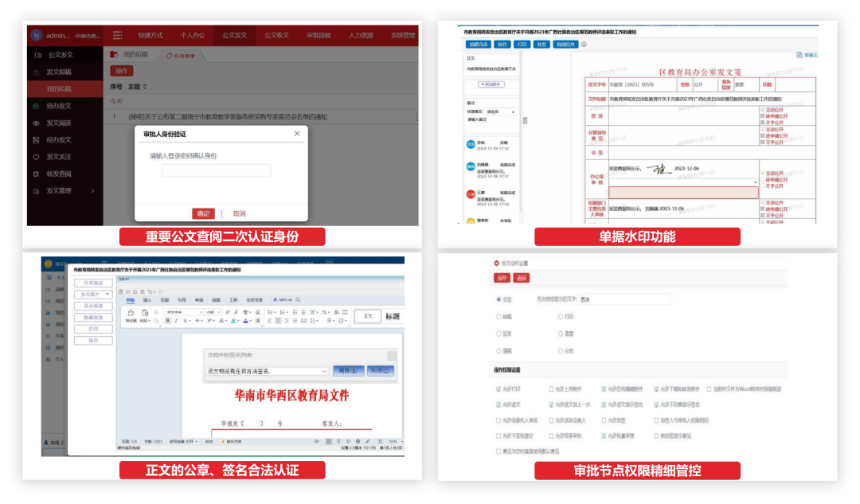Toggle the Bold icon in the WPS toolbar
Viewport: 860px width, 504px height.
point(167,320)
